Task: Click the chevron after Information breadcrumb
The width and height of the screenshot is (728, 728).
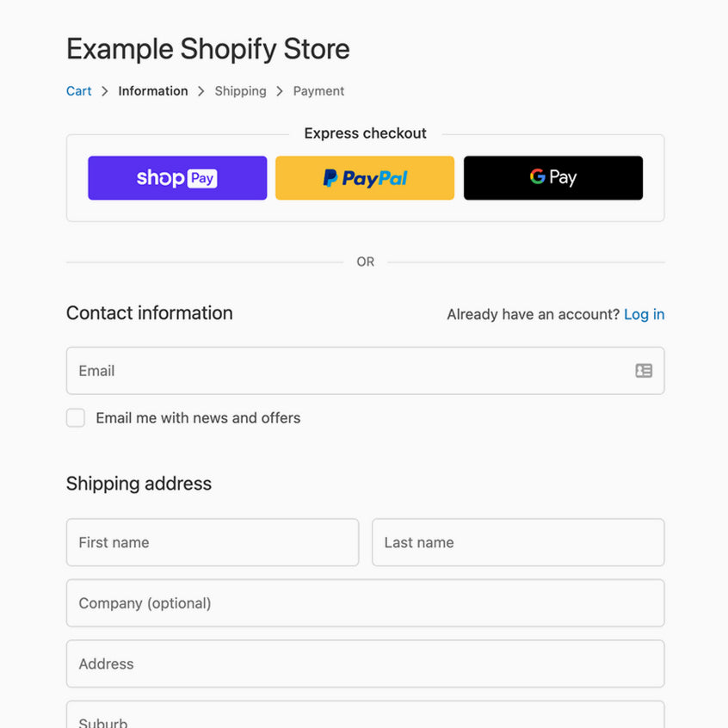Action: tap(201, 91)
